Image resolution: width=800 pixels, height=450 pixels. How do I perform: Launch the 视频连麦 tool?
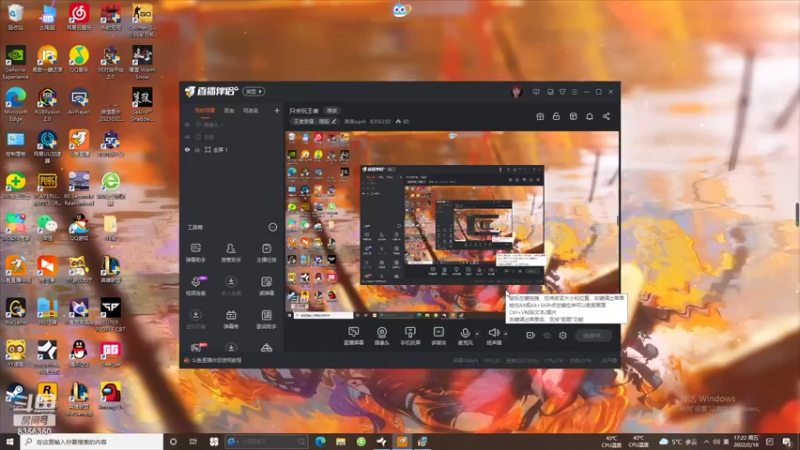click(195, 286)
